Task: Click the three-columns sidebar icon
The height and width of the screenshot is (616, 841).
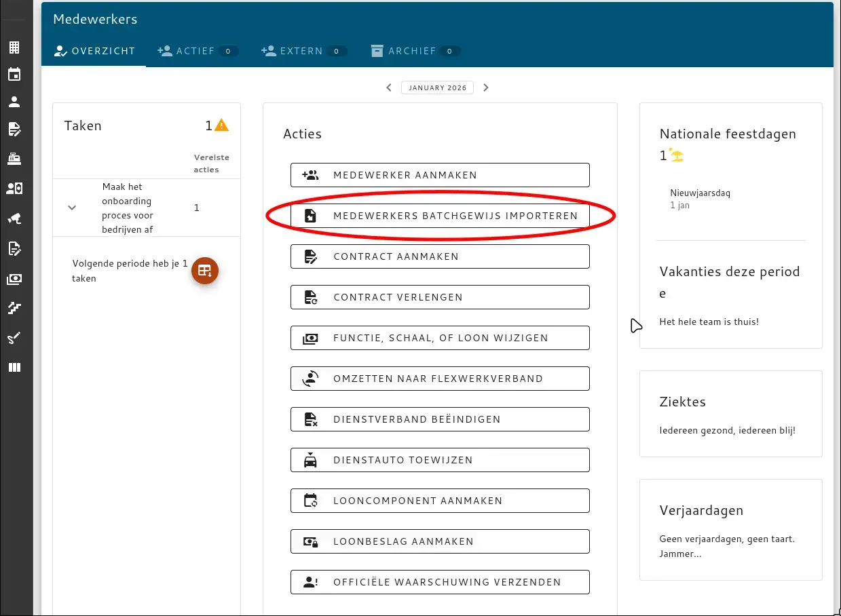Action: 14,368
